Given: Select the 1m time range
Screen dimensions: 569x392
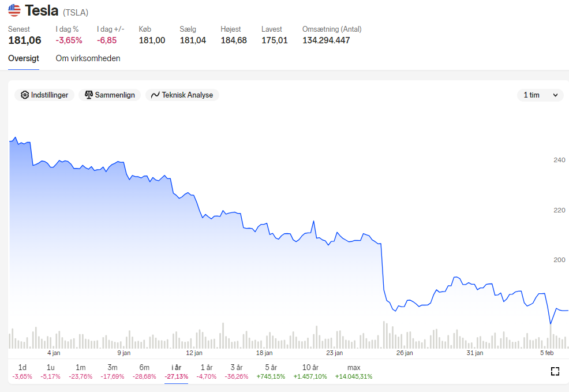Looking at the screenshot, I should click(81, 372).
